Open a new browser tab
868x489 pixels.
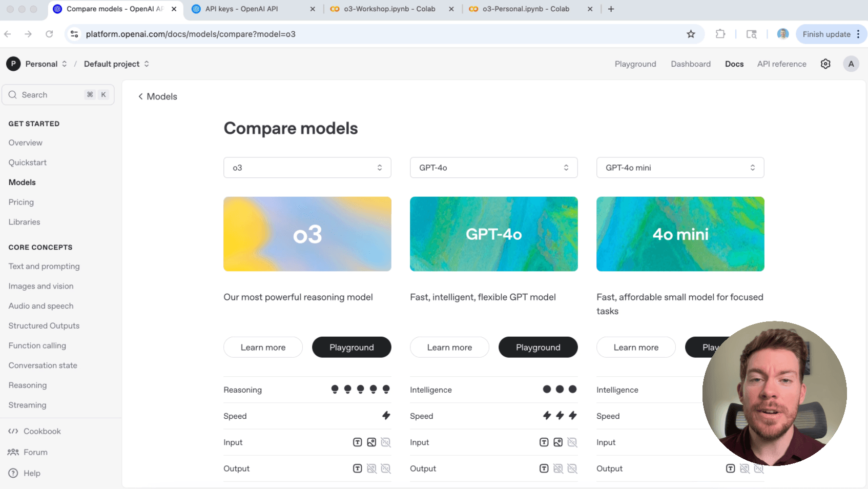[611, 9]
